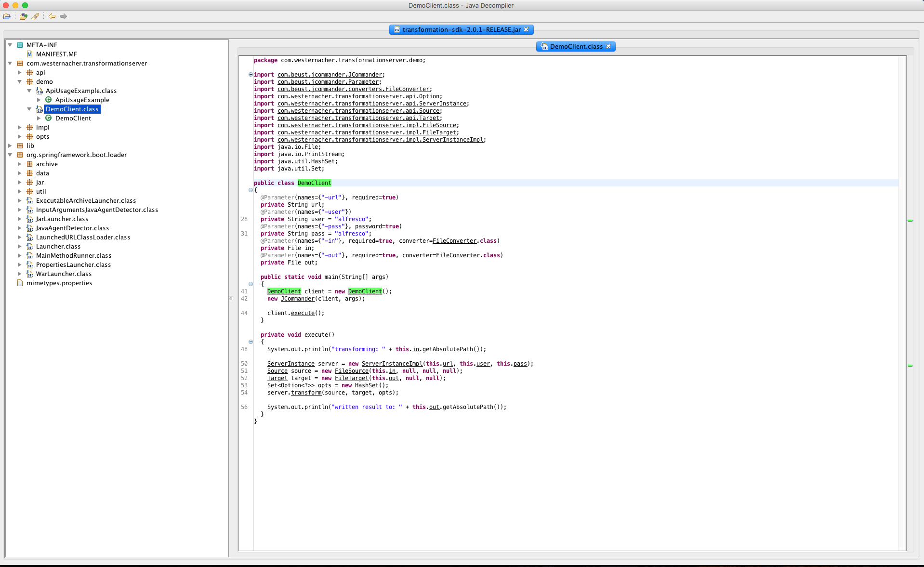The width and height of the screenshot is (924, 567).
Task: Follow the JCommander link in main method
Action: [x=297, y=299]
